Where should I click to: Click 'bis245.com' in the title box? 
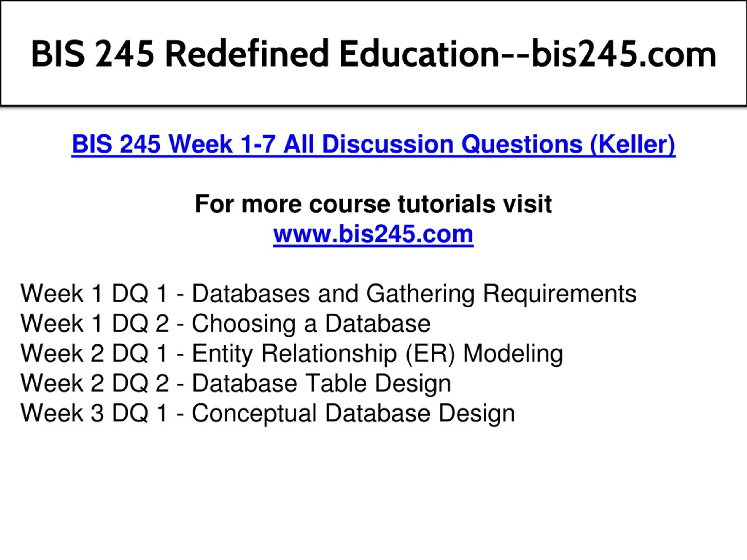click(624, 54)
